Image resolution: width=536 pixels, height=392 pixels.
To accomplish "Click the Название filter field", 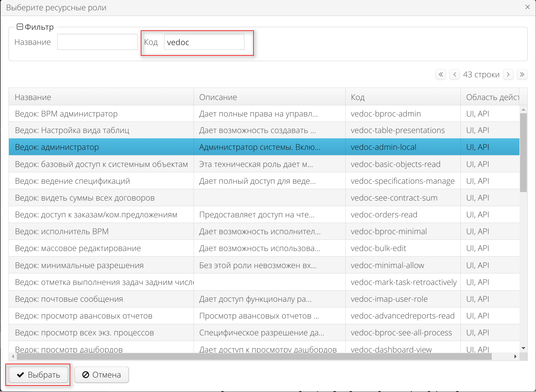I will [97, 42].
